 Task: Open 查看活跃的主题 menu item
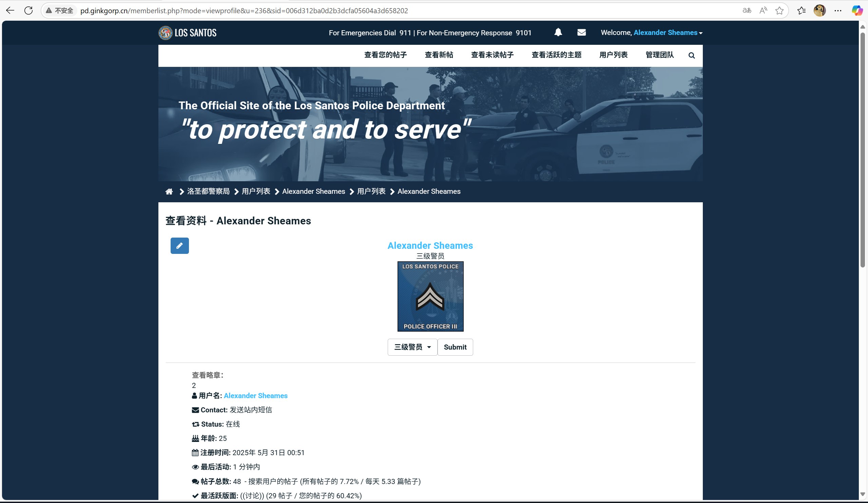(x=556, y=55)
